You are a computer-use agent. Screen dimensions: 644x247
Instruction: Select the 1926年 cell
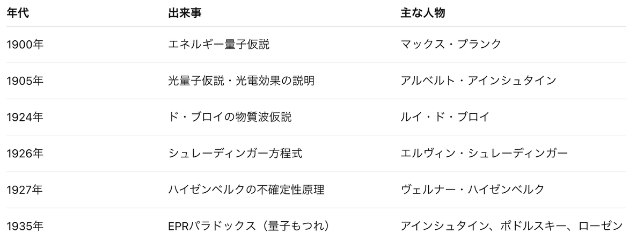coord(25,154)
